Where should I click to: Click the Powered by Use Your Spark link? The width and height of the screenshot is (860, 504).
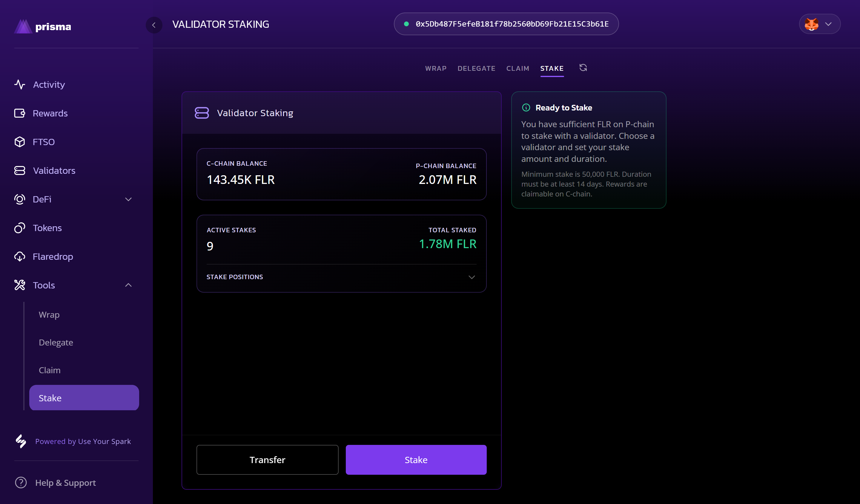coord(83,441)
